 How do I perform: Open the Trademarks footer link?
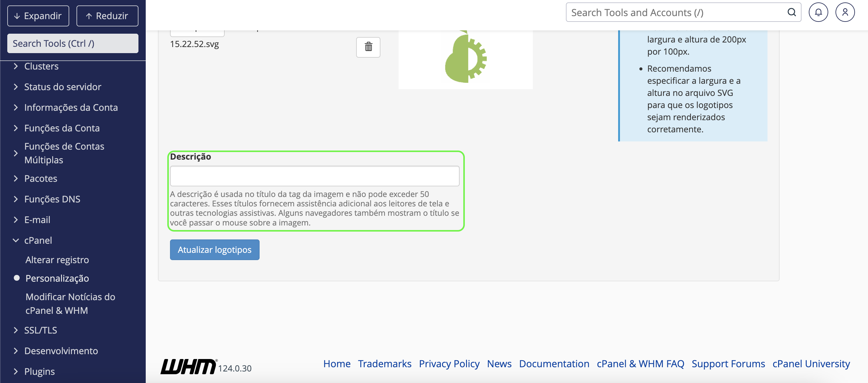click(x=384, y=364)
